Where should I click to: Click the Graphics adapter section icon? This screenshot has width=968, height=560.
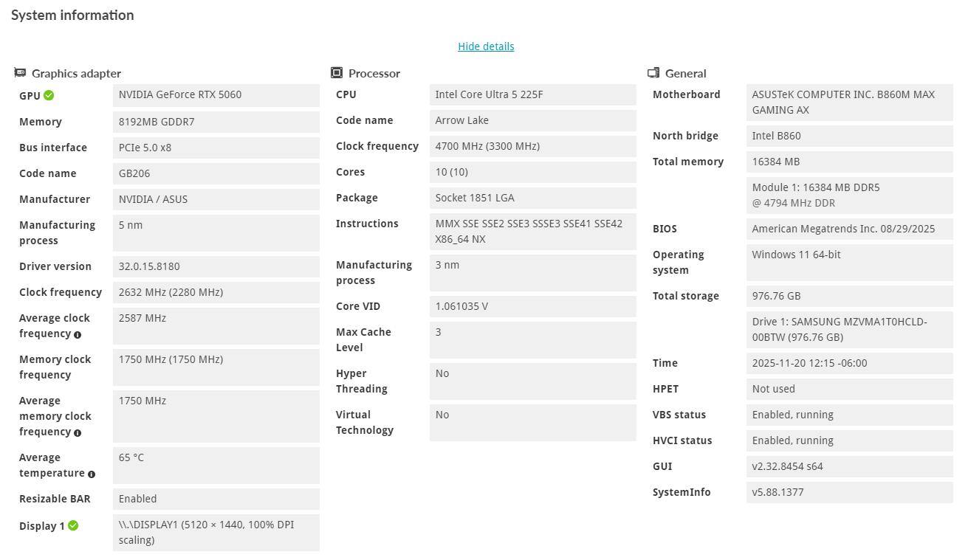pos(20,73)
